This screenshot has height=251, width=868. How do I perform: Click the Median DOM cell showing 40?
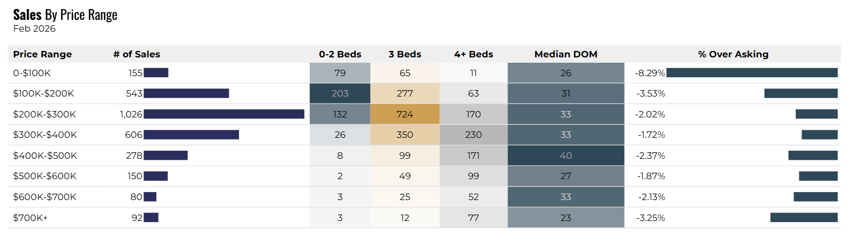pos(565,156)
